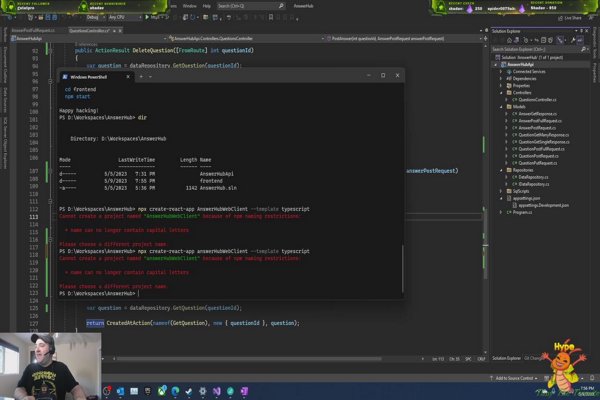
Task: Select AnswerPostFullRequest.cs in the tree
Action: [540, 121]
